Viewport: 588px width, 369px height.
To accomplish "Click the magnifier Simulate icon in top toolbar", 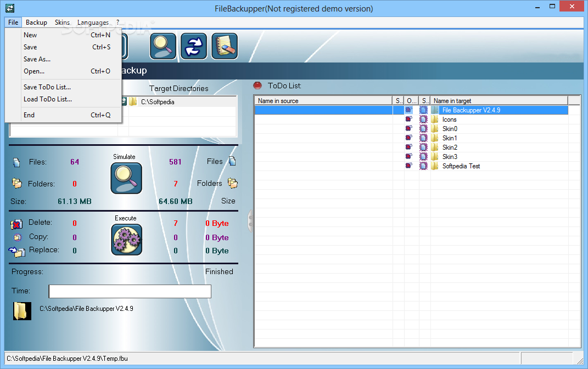I will [x=163, y=46].
